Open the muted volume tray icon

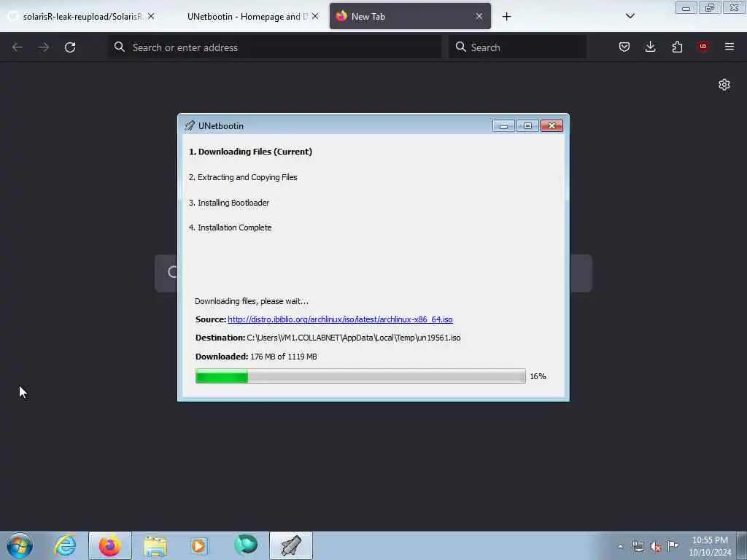point(656,547)
